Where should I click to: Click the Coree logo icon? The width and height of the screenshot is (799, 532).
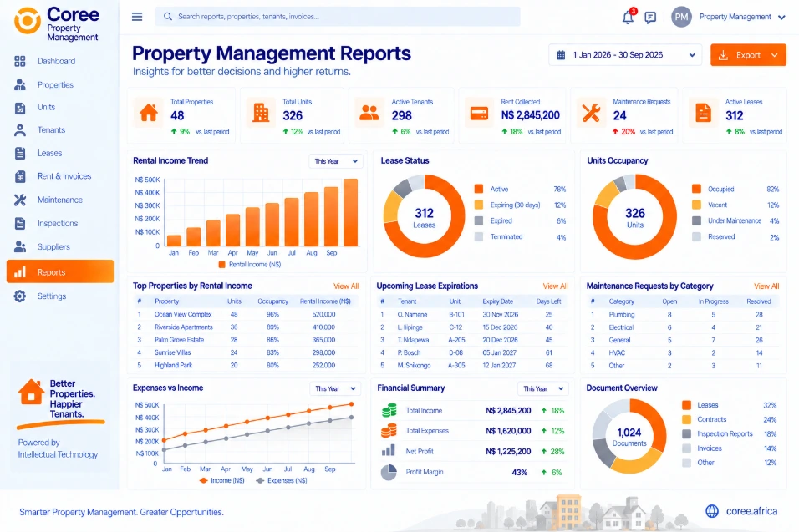27,21
